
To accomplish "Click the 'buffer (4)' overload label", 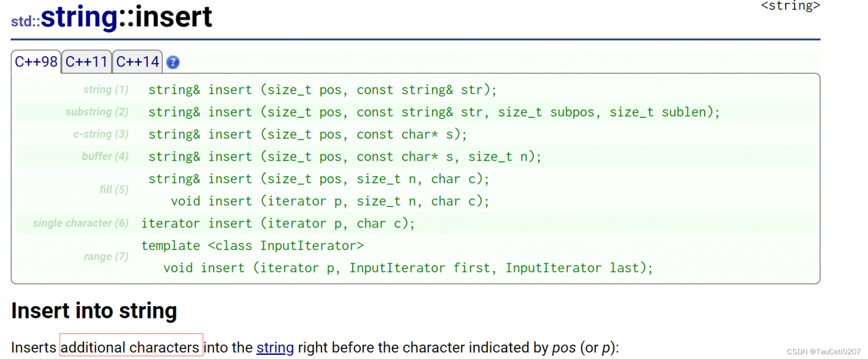I will (104, 156).
